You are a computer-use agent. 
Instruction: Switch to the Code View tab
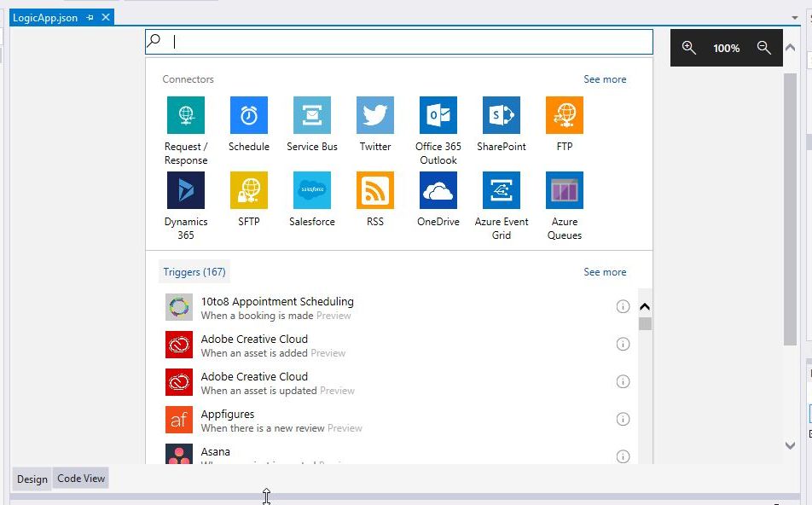pyautogui.click(x=81, y=479)
